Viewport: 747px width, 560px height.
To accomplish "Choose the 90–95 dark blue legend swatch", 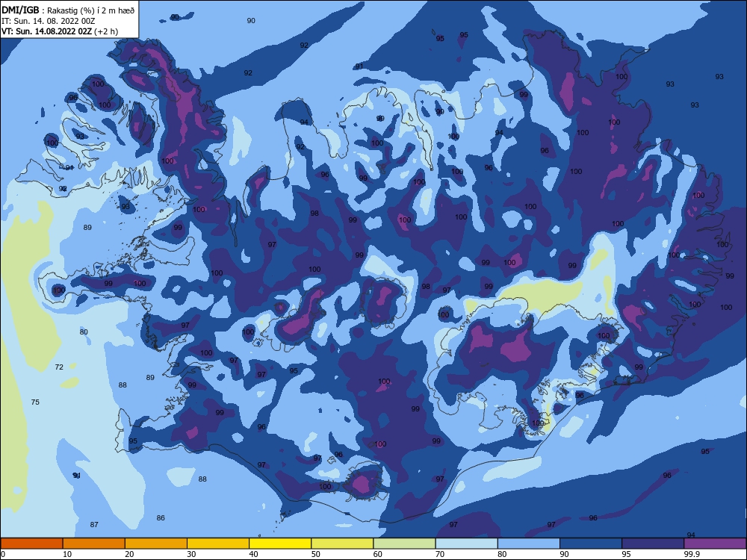I will pyautogui.click(x=591, y=544).
